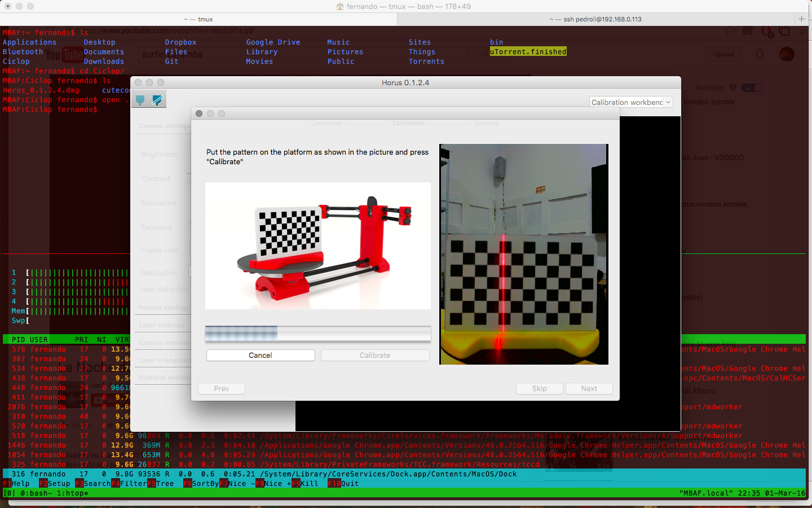
Task: Click F4 Filter in htop footer
Action: tap(129, 484)
